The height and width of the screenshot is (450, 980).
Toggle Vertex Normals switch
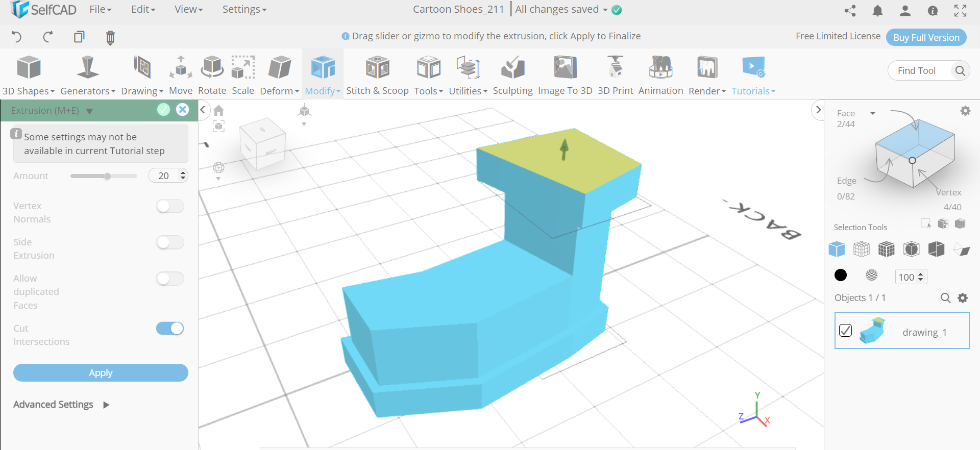click(170, 206)
